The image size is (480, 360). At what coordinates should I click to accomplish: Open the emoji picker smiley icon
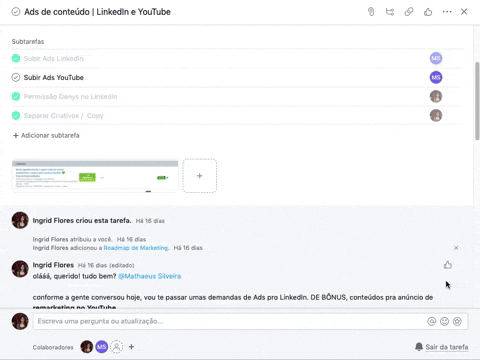(x=444, y=321)
